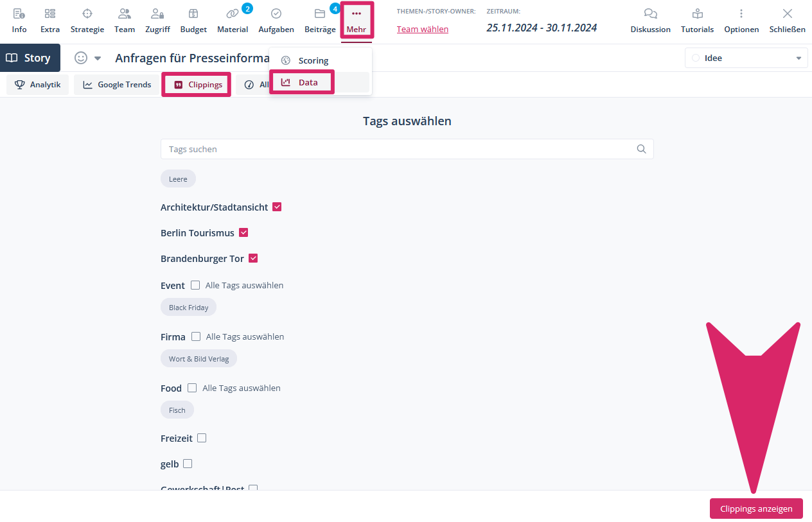Open the Strategie target icon
Image resolution: width=812 pixels, height=522 pixels.
[x=87, y=14]
